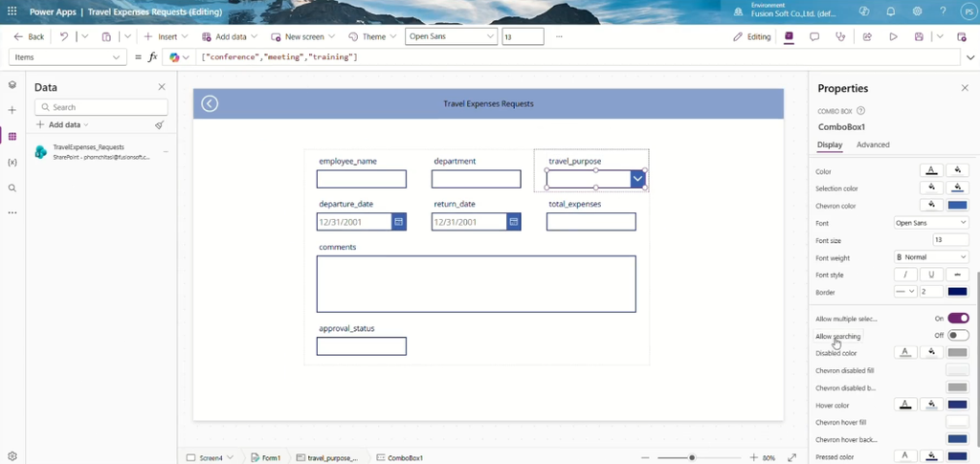This screenshot has height=464, width=980.
Task: Click the fit to window icon
Action: coord(791,457)
